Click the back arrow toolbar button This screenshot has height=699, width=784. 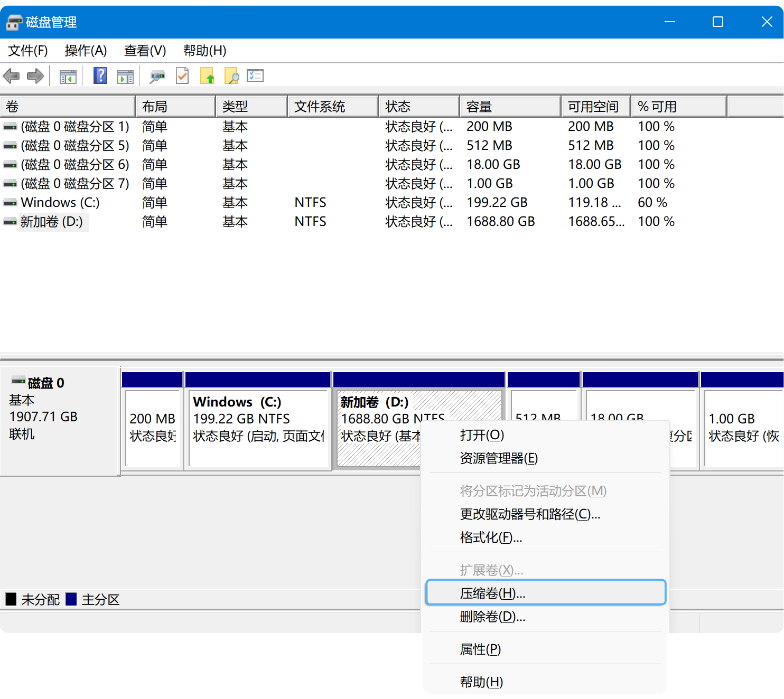tap(11, 76)
